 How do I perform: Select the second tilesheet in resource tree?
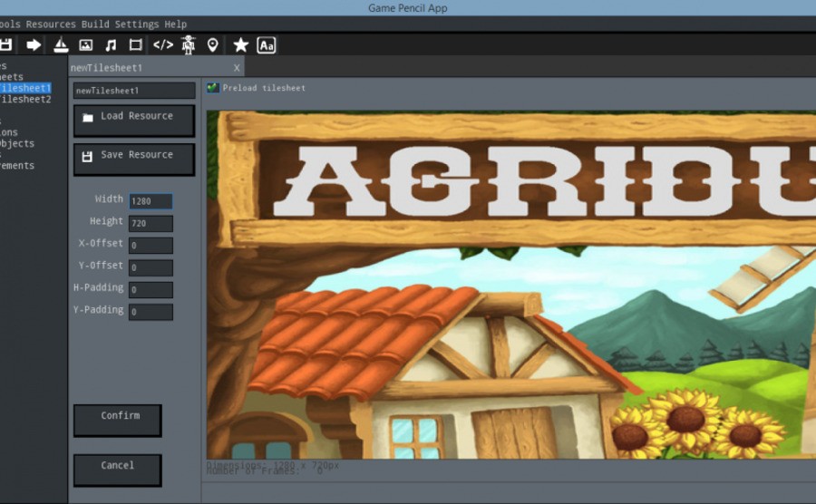(x=25, y=99)
